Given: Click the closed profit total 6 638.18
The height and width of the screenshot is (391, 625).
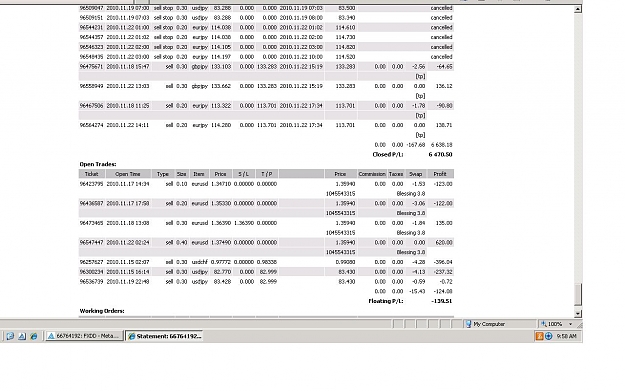Looking at the screenshot, I should click(x=441, y=145).
